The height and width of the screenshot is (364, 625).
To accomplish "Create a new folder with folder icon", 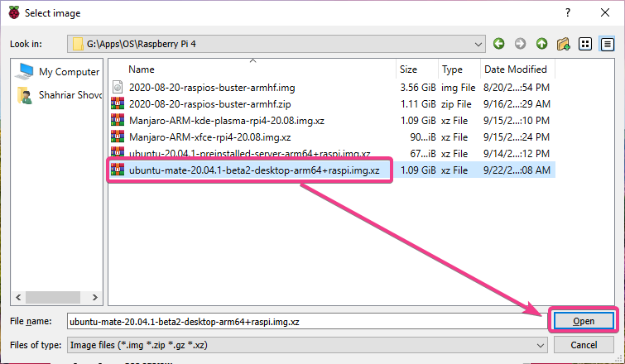I will coord(563,43).
